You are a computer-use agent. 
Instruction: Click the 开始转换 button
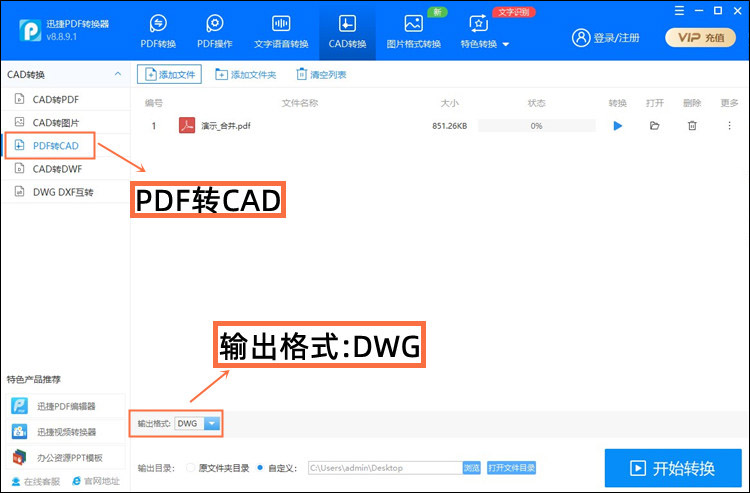[673, 468]
